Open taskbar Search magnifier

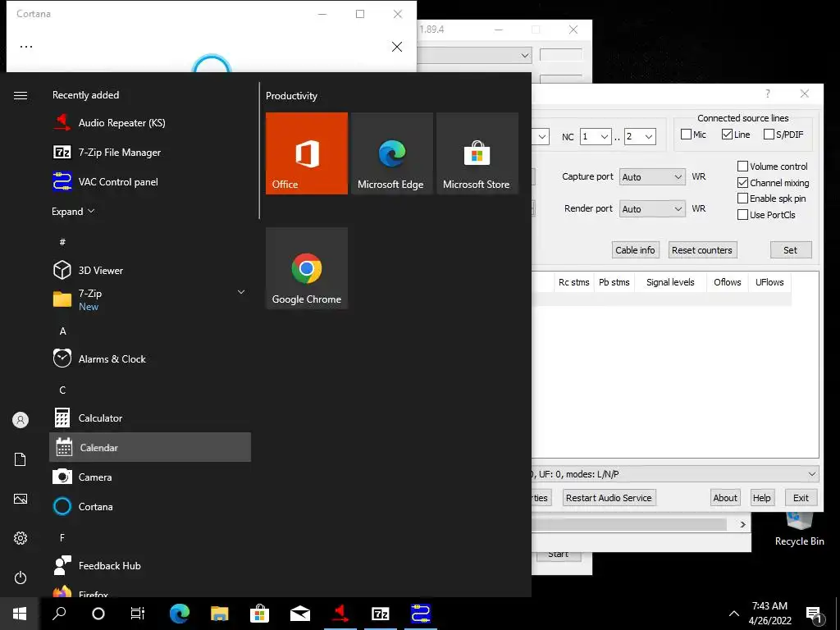pyautogui.click(x=59, y=614)
